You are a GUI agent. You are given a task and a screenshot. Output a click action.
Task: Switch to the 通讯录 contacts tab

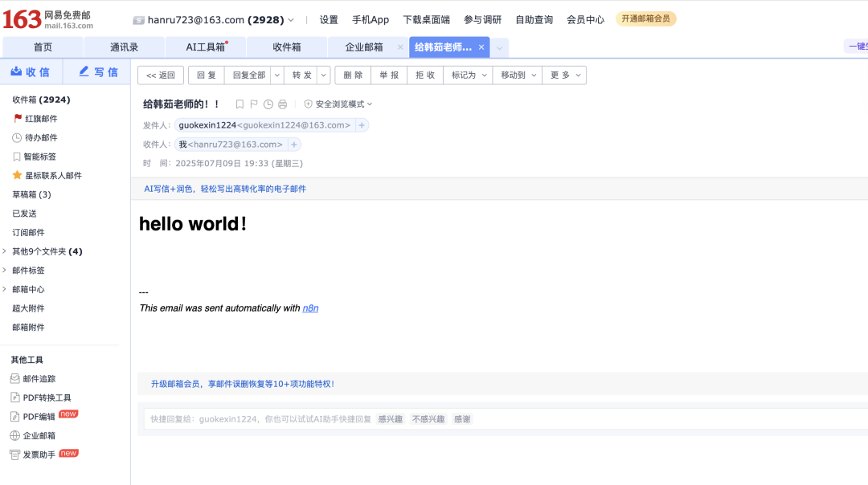(x=124, y=47)
